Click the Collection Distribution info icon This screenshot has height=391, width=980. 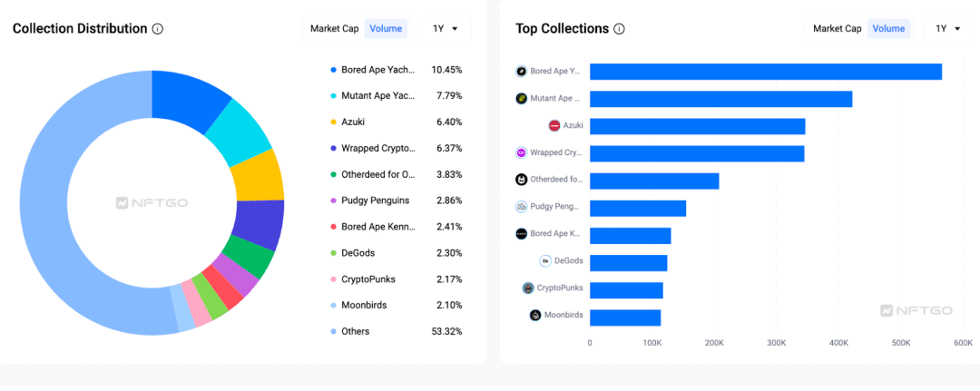pos(158,29)
